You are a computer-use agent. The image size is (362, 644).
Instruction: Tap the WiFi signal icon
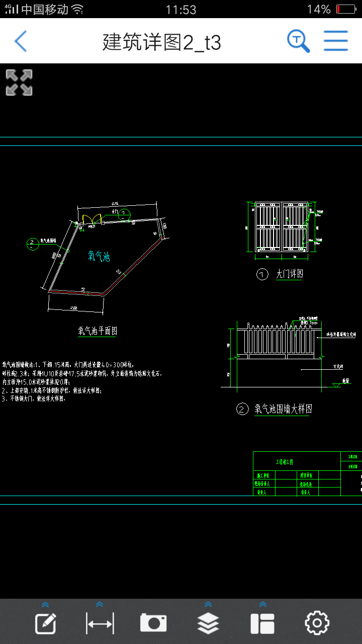tap(77, 9)
